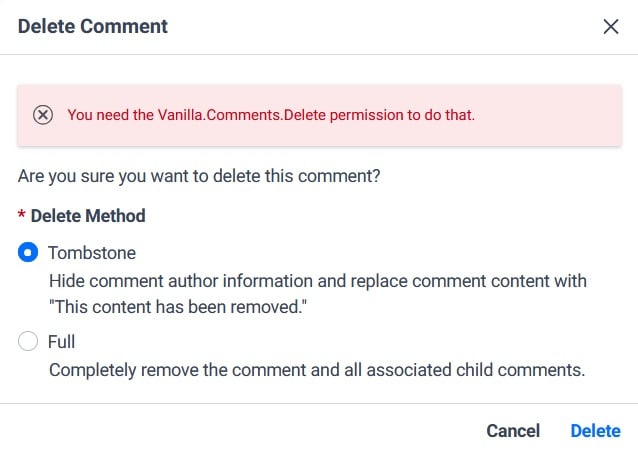
Task: Select the Tombstone radio button
Action: [x=28, y=252]
